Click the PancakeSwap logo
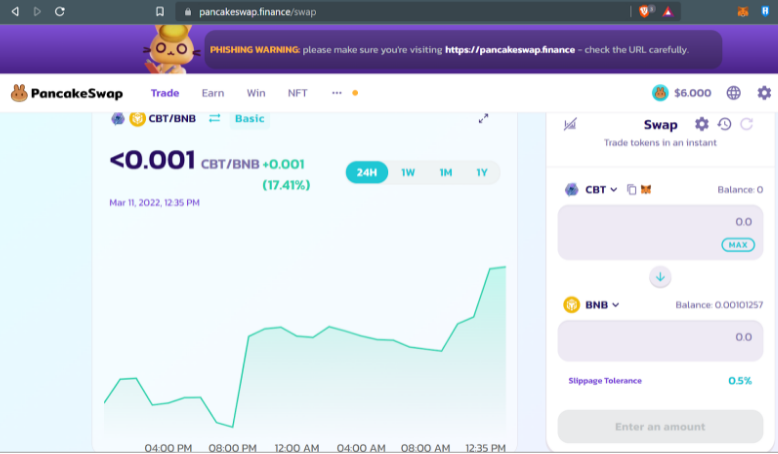The width and height of the screenshot is (778, 454). (x=67, y=93)
